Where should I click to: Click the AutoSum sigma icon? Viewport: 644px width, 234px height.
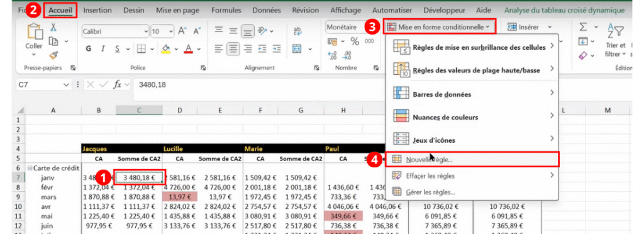click(583, 27)
